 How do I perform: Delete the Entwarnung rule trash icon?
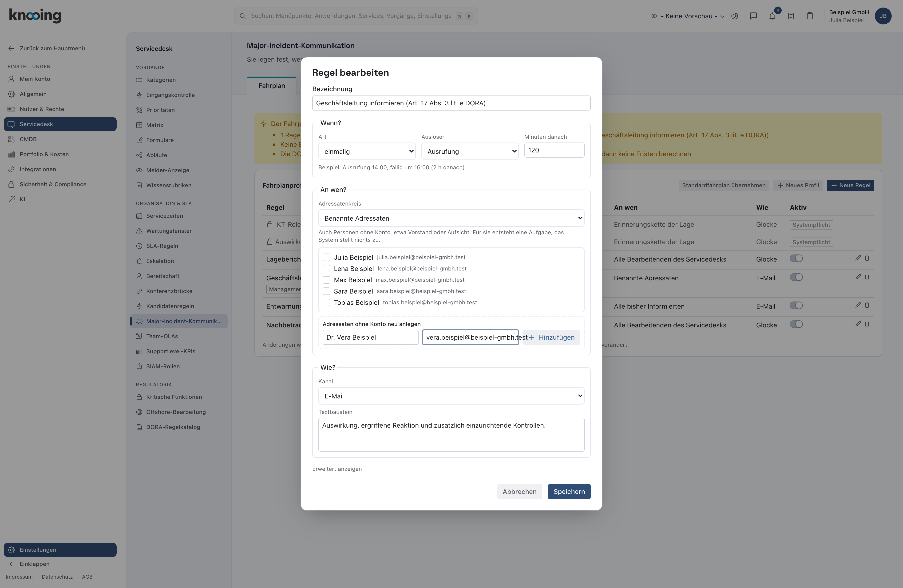coord(867,305)
